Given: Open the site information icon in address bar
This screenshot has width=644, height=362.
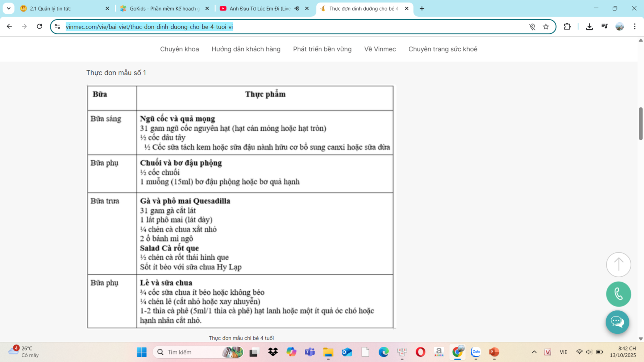Looking at the screenshot, I should (x=57, y=26).
